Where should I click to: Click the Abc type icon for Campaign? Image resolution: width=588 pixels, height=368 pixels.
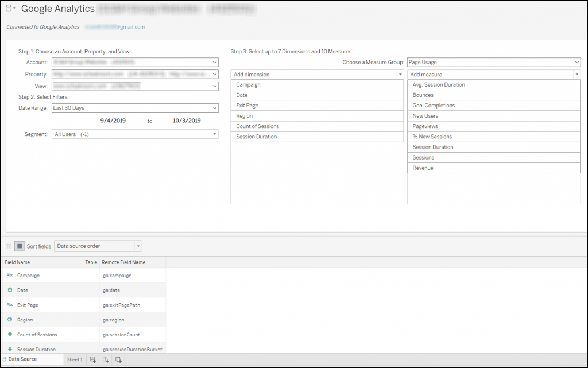tap(10, 275)
